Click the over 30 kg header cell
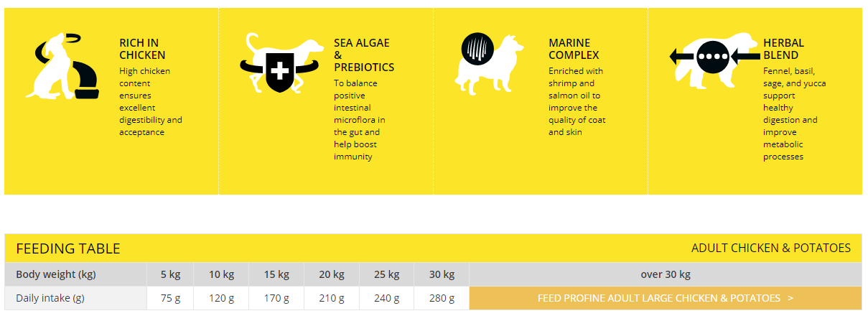The height and width of the screenshot is (316, 868). pyautogui.click(x=666, y=274)
